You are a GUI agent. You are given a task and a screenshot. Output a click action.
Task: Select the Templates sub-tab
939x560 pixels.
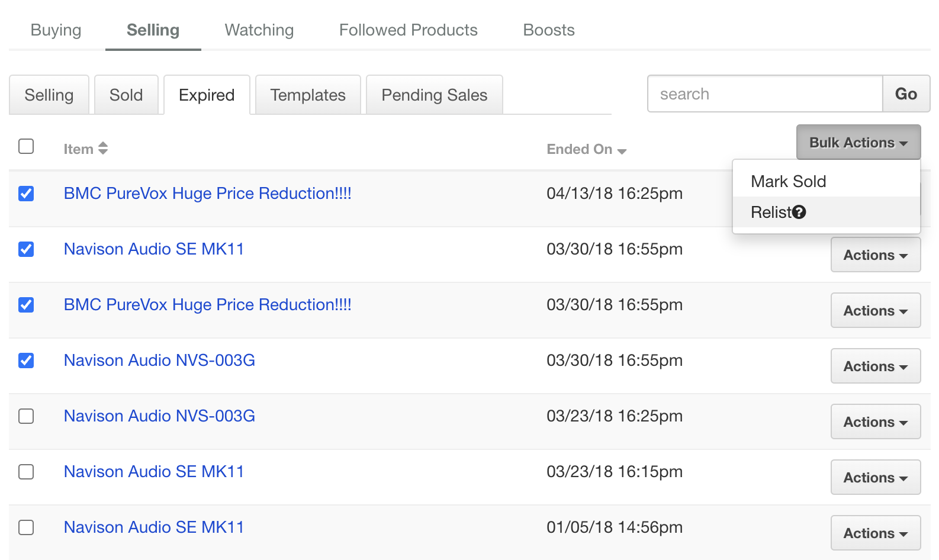(308, 95)
